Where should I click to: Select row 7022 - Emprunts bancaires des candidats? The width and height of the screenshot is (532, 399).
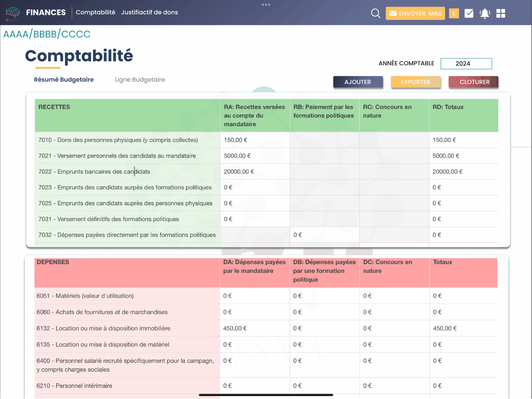(x=266, y=172)
